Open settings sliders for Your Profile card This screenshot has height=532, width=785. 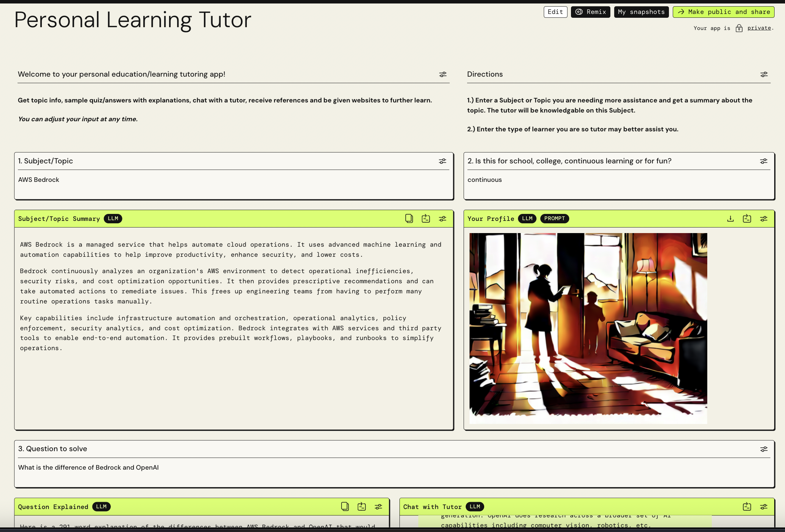click(x=764, y=219)
